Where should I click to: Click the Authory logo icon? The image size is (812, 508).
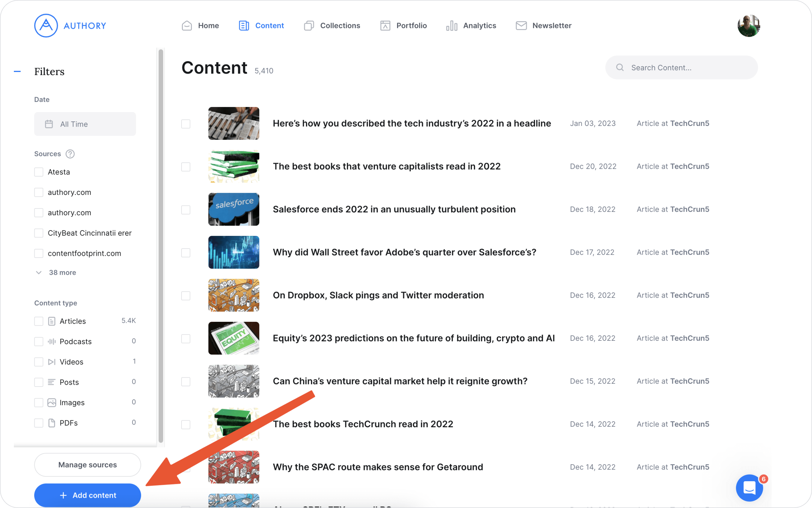click(46, 26)
